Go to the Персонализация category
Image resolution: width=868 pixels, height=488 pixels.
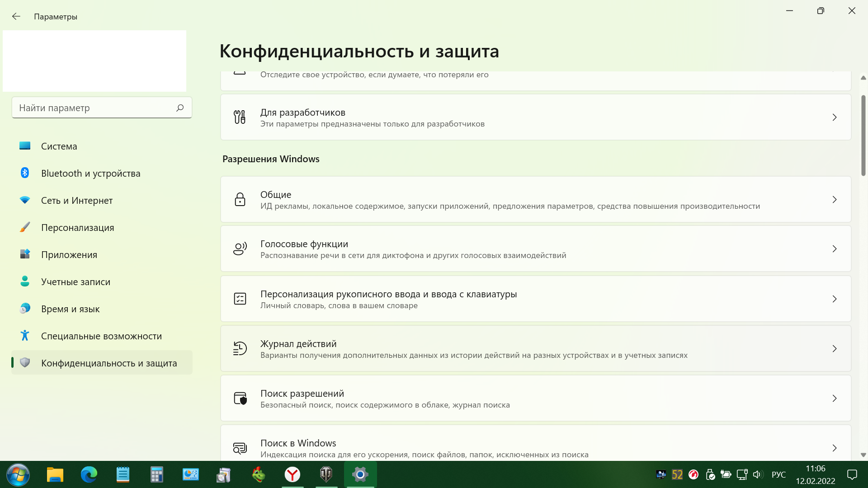pyautogui.click(x=77, y=227)
